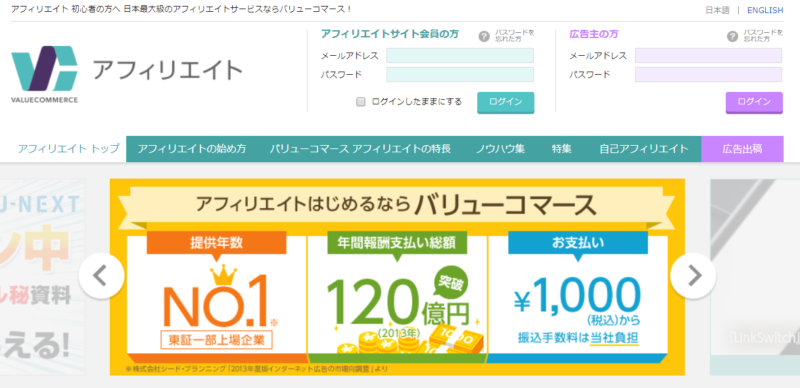The image size is (800, 388).
Task: Click the teal ログイン button for affiliate members
Action: [x=506, y=102]
